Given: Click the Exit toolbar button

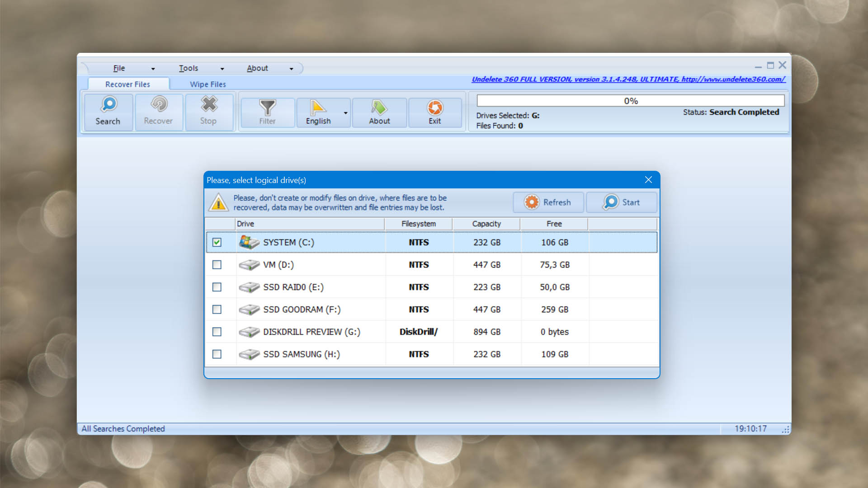Looking at the screenshot, I should [435, 113].
